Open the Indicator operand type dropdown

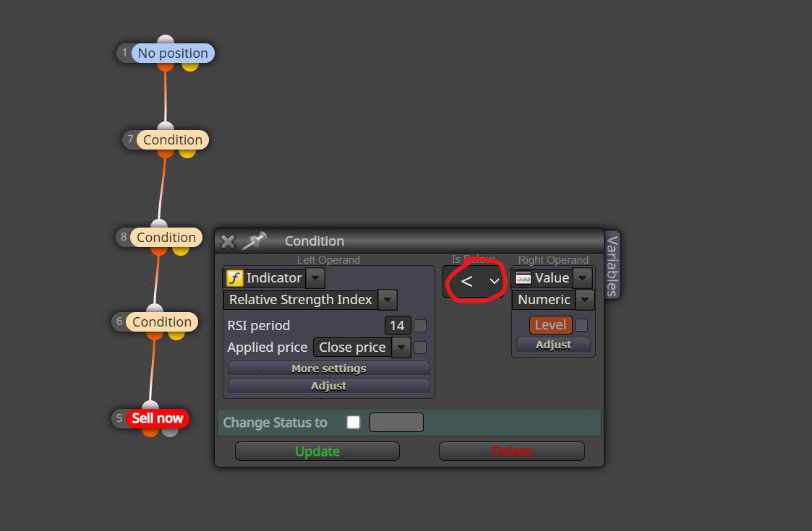point(315,278)
